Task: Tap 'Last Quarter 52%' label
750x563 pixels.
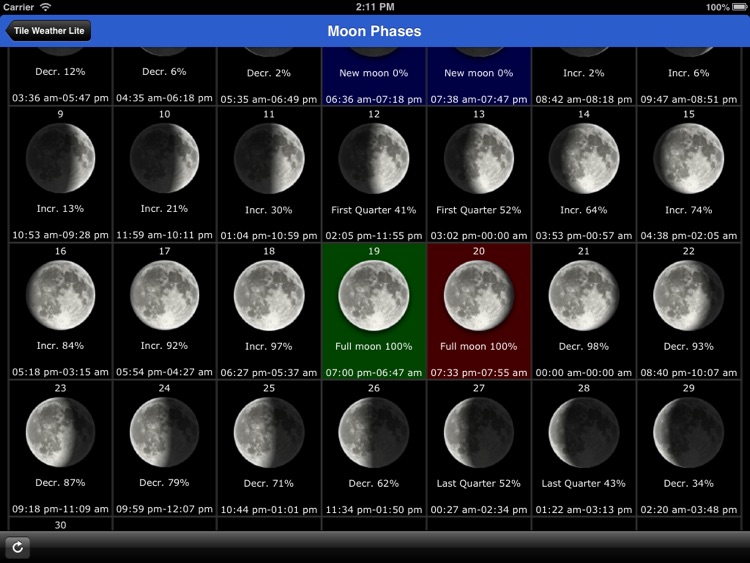Action: pyautogui.click(x=479, y=484)
